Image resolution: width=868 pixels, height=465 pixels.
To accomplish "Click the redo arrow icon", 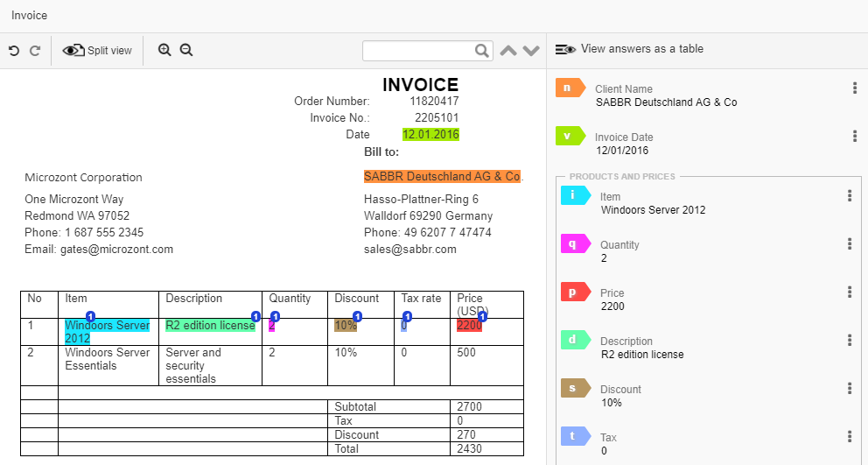I will click(x=35, y=51).
